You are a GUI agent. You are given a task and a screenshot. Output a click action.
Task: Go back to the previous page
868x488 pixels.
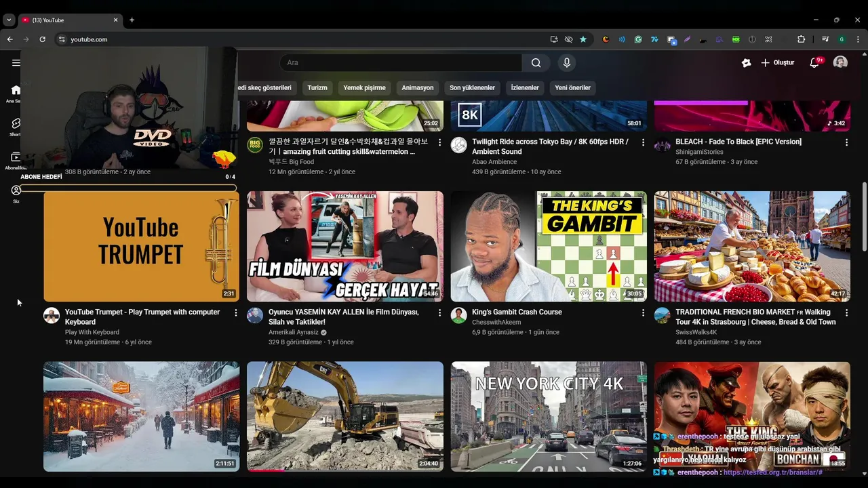coord(10,39)
